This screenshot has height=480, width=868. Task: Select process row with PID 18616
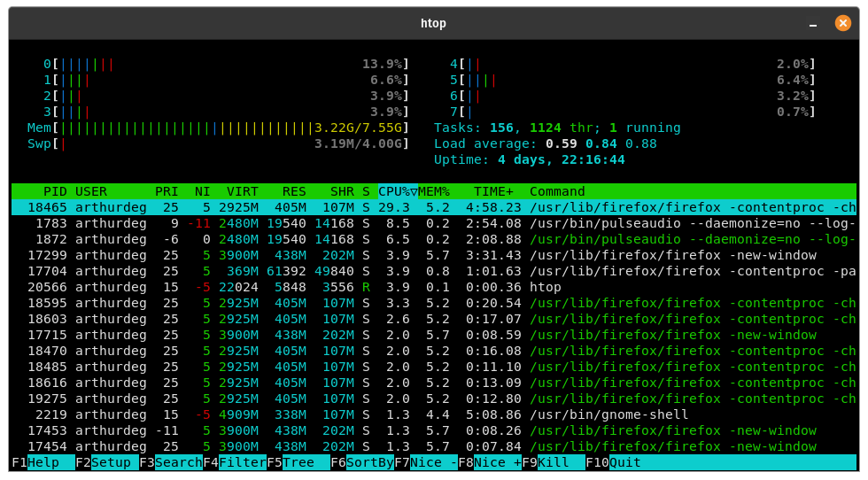pyautogui.click(x=434, y=383)
